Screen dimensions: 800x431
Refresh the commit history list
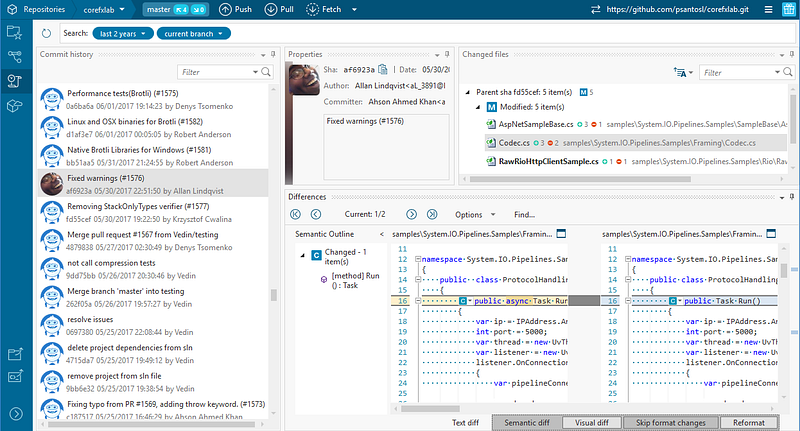coord(47,34)
